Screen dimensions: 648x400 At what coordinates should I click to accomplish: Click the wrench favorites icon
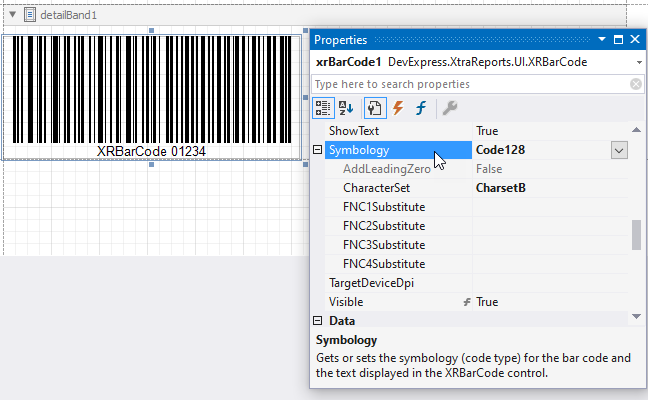click(450, 108)
